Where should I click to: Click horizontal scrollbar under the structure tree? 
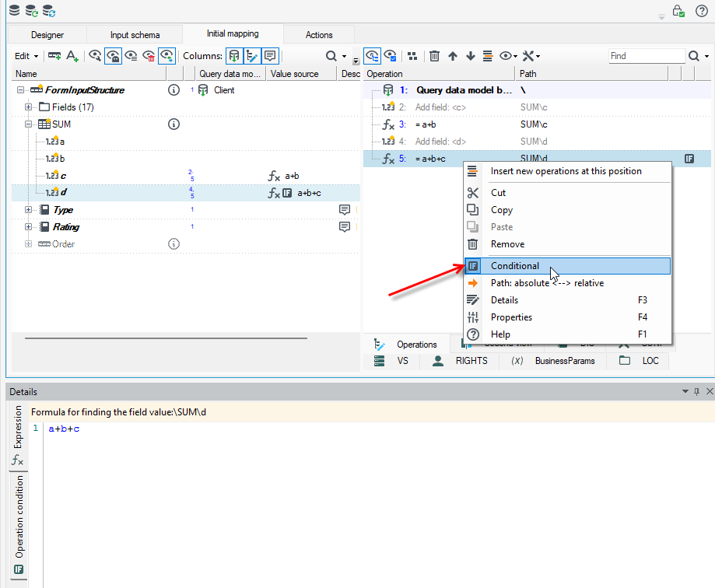point(166,338)
